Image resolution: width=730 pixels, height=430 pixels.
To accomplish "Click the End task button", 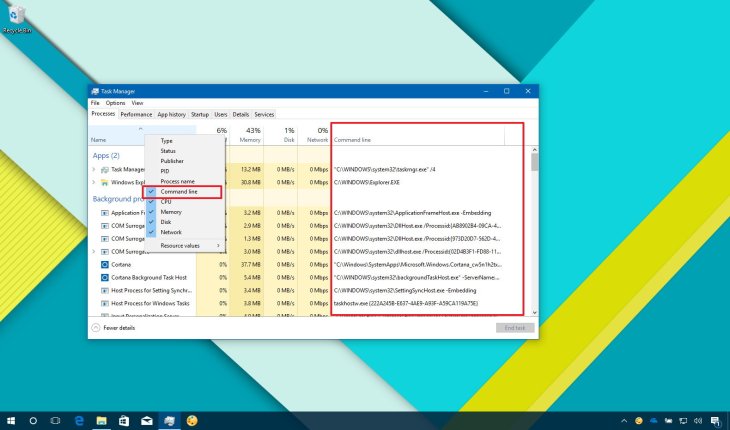I will coord(515,328).
